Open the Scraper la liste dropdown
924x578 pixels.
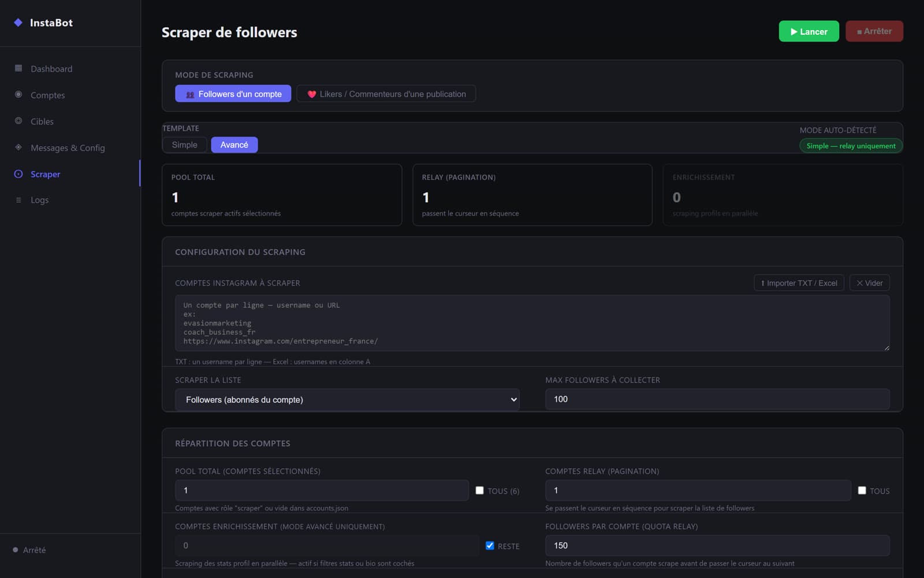point(347,399)
